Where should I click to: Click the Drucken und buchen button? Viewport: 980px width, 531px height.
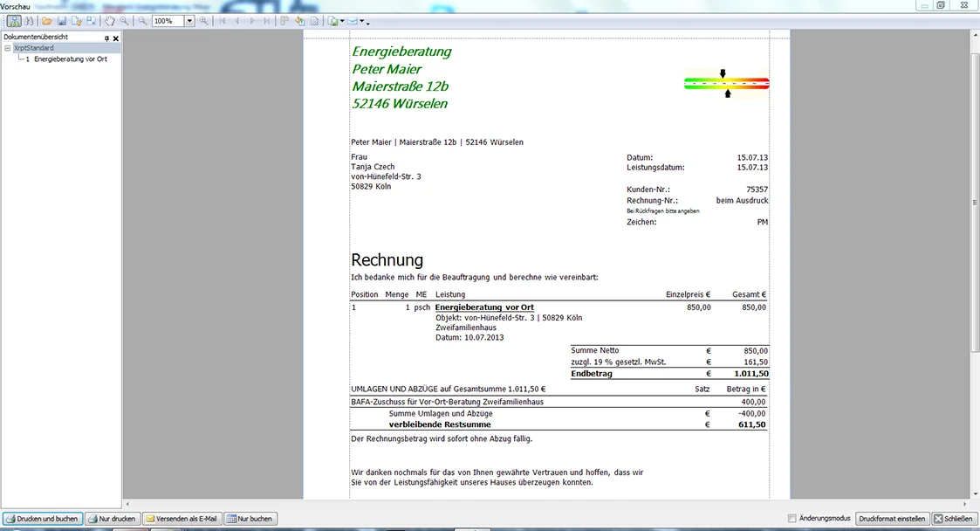(43, 519)
